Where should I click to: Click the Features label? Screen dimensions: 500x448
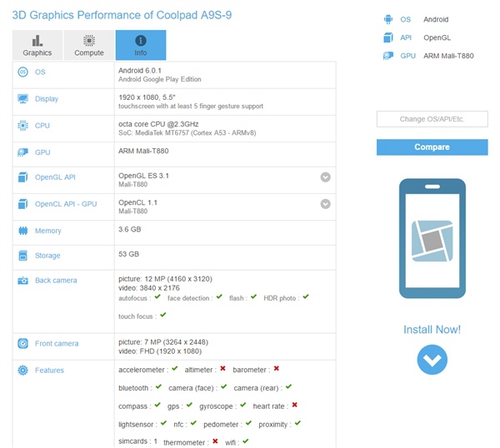pos(49,371)
